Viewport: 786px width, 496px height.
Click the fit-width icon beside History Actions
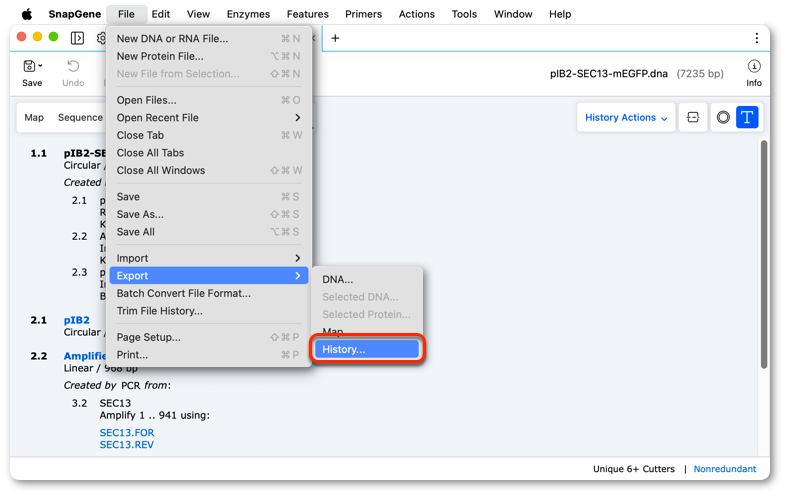[x=693, y=117]
